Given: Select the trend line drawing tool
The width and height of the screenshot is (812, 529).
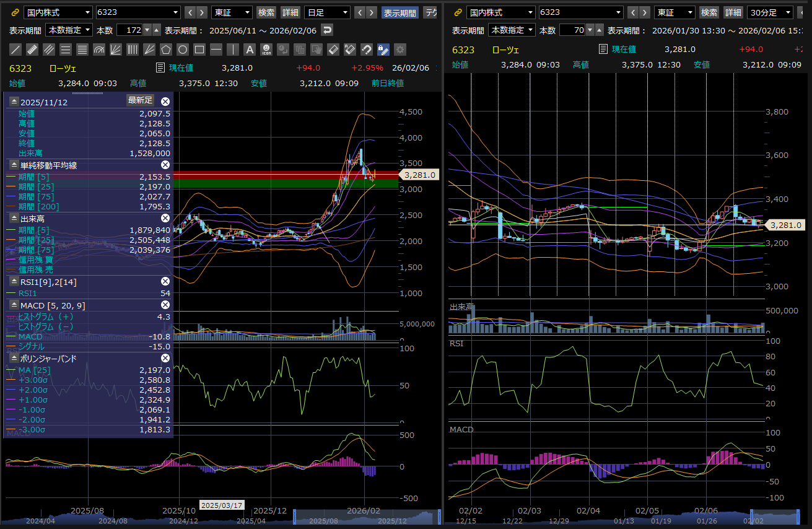Looking at the screenshot, I should 15,50.
